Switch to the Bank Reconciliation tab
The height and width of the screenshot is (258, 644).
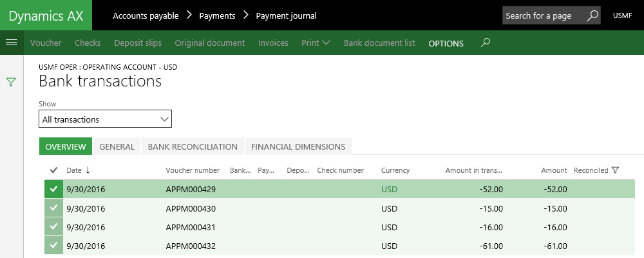pos(193,146)
